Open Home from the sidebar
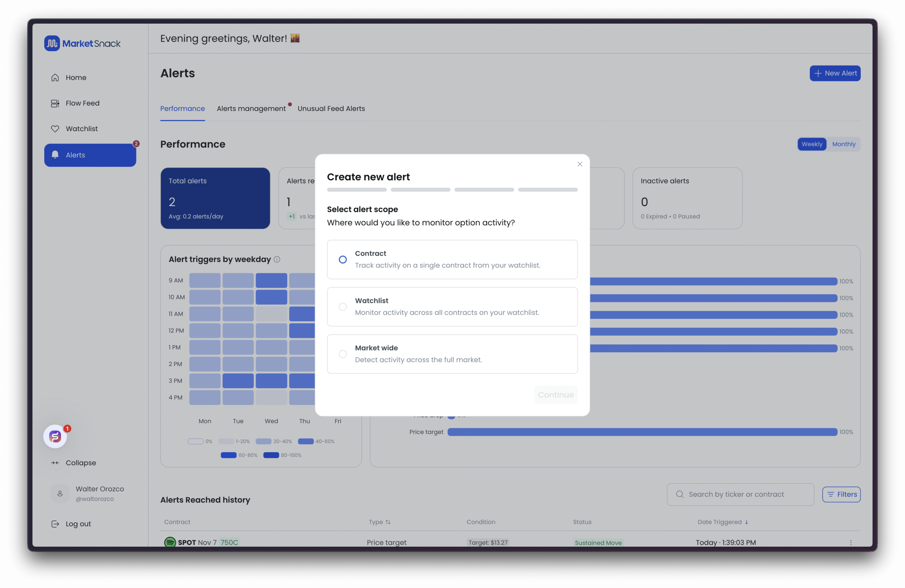The image size is (905, 588). [x=76, y=77]
